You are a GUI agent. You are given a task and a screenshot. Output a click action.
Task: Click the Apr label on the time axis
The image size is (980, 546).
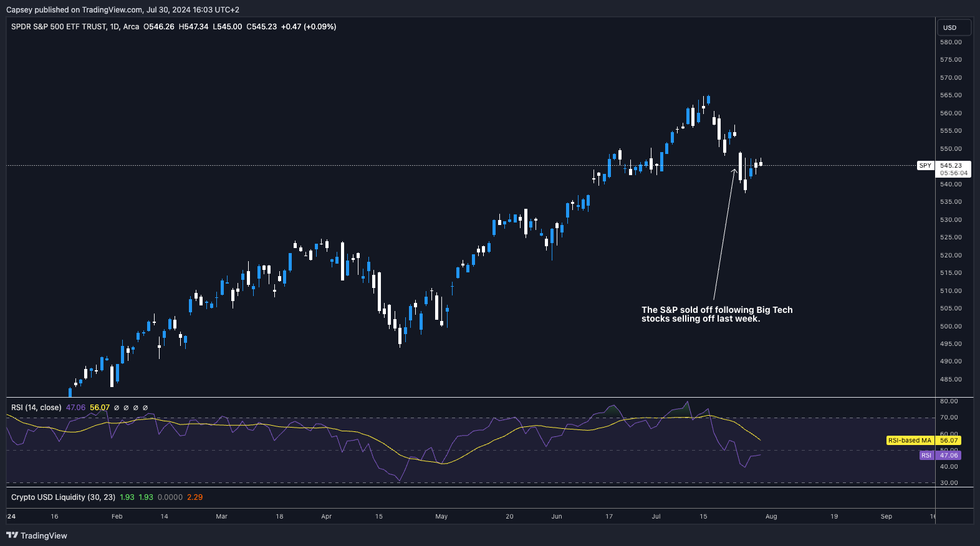click(x=327, y=517)
